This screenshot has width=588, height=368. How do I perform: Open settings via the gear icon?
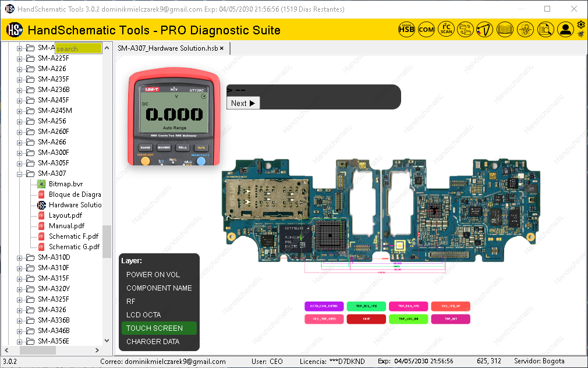point(581,25)
